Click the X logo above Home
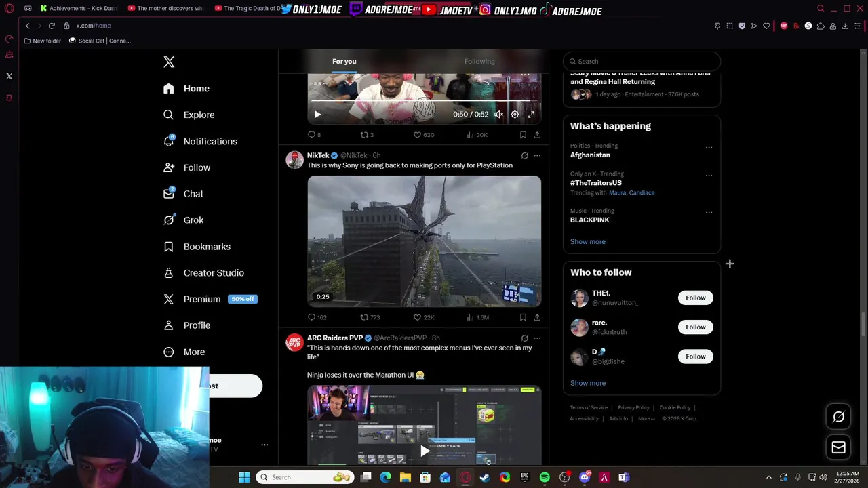868x488 pixels. (169, 62)
